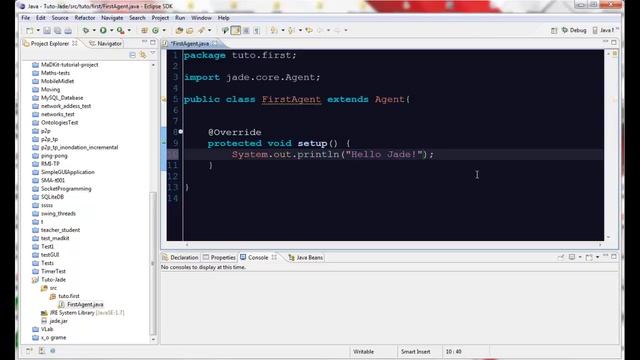Switch to the Navigator tab
640x360 pixels.
(x=105, y=43)
